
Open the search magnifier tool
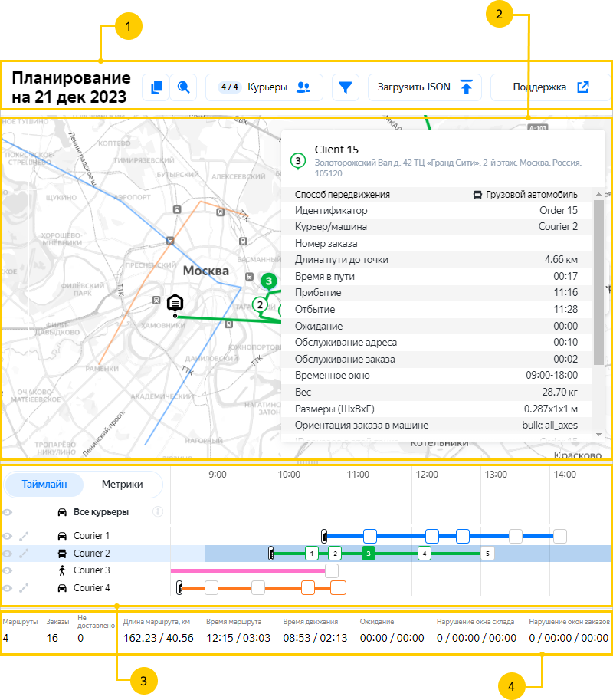pos(183,87)
